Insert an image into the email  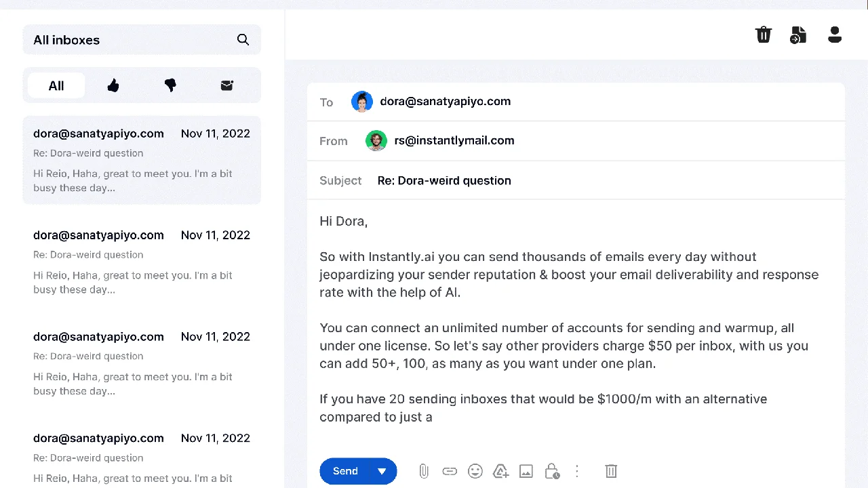coord(526,471)
